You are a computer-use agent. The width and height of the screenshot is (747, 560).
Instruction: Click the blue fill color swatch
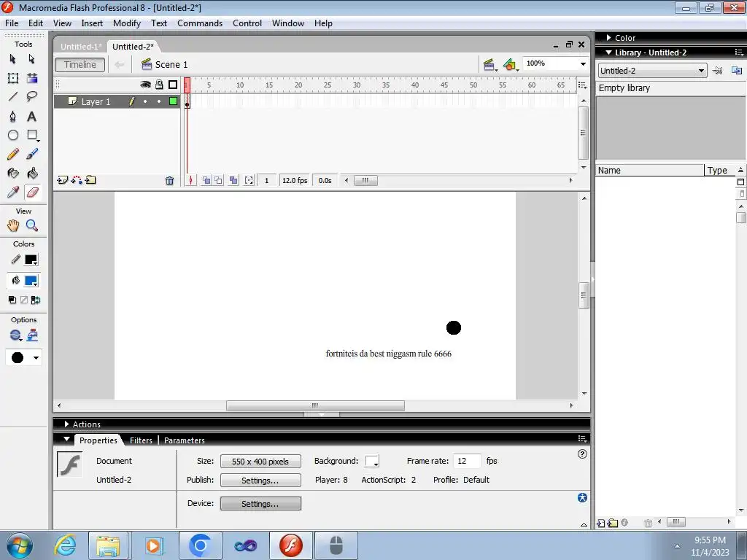point(31,281)
